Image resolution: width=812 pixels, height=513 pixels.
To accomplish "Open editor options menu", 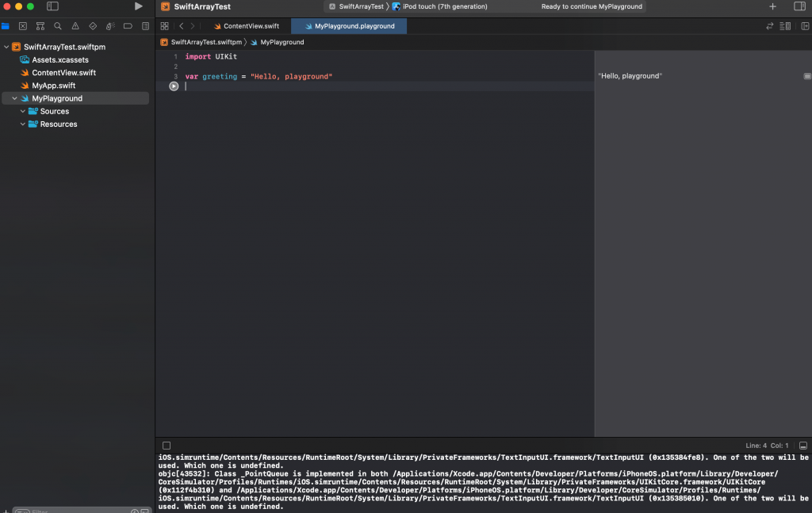I will point(785,26).
